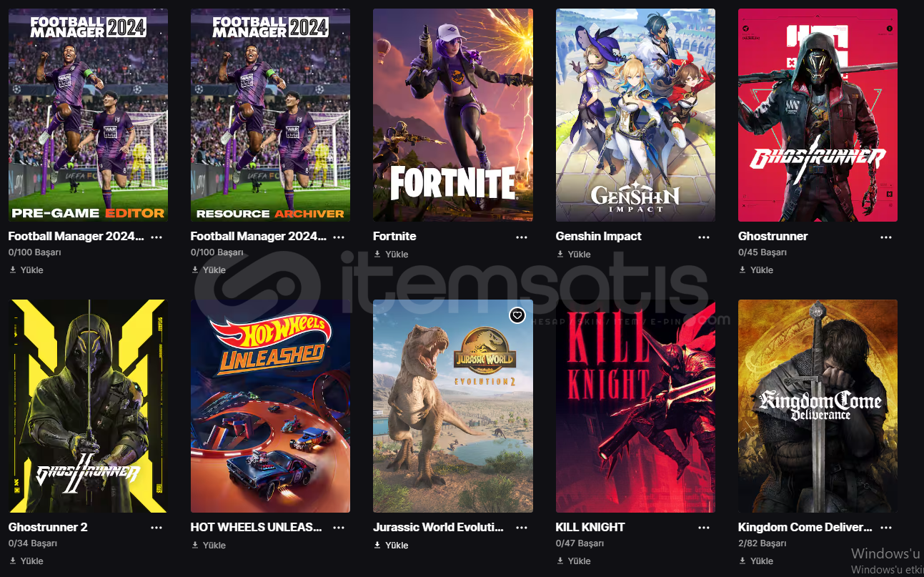Open the Fortnite title link
924x577 pixels.
394,236
